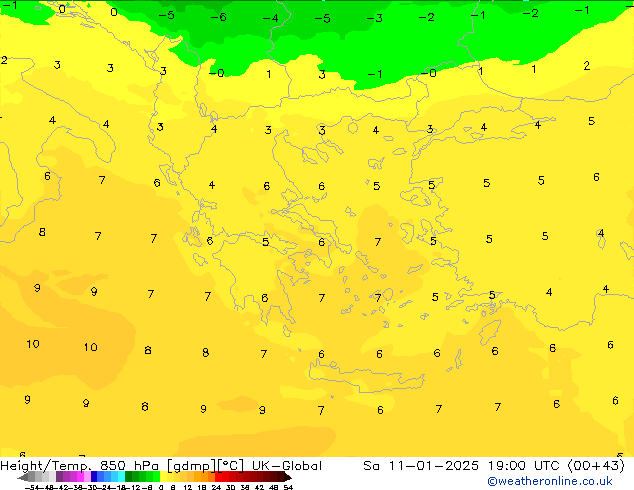Click the [°C] unit label
Viewport: 634px width, 490px height.
tap(231, 466)
